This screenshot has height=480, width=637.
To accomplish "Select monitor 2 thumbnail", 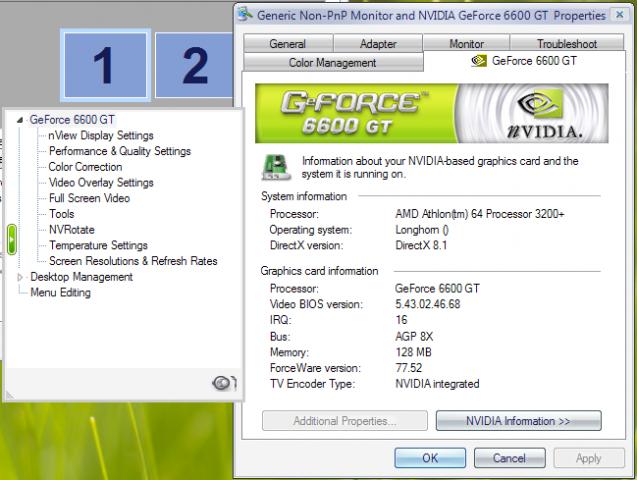I will pos(194,65).
